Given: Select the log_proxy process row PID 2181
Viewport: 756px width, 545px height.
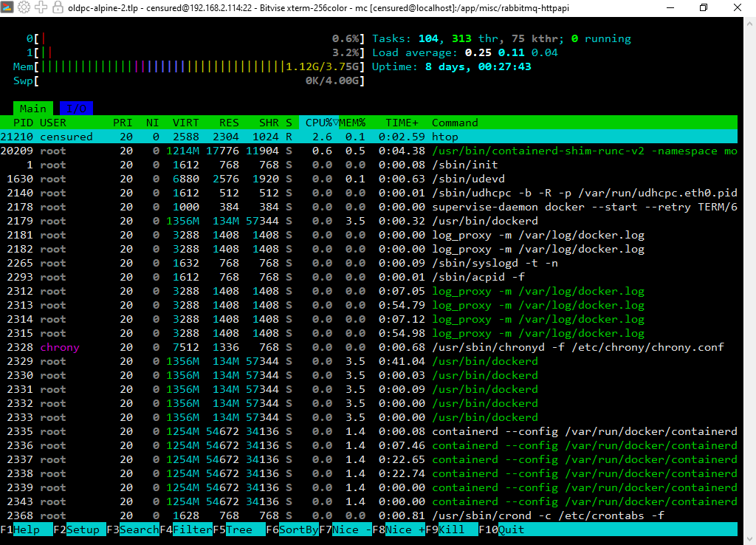Looking at the screenshot, I should [369, 234].
